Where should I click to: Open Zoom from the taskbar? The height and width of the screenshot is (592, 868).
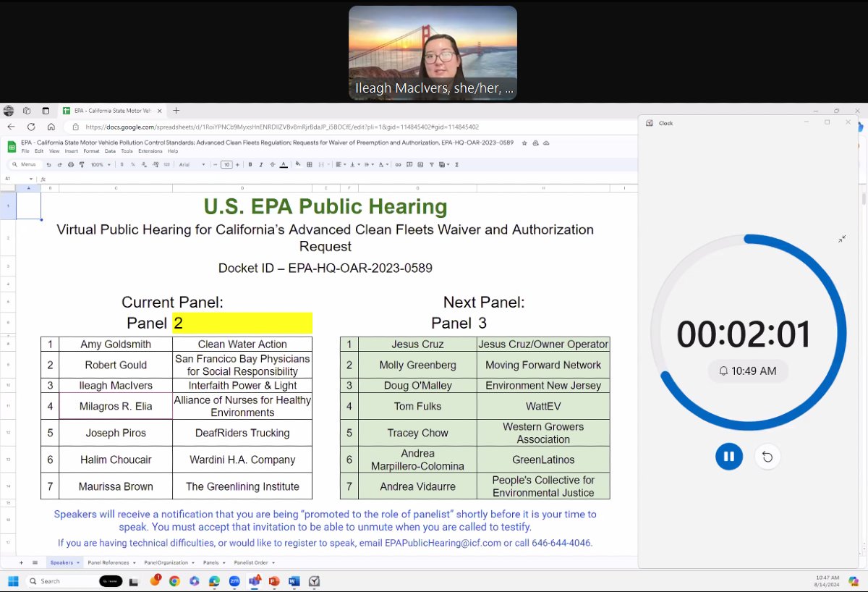234,581
